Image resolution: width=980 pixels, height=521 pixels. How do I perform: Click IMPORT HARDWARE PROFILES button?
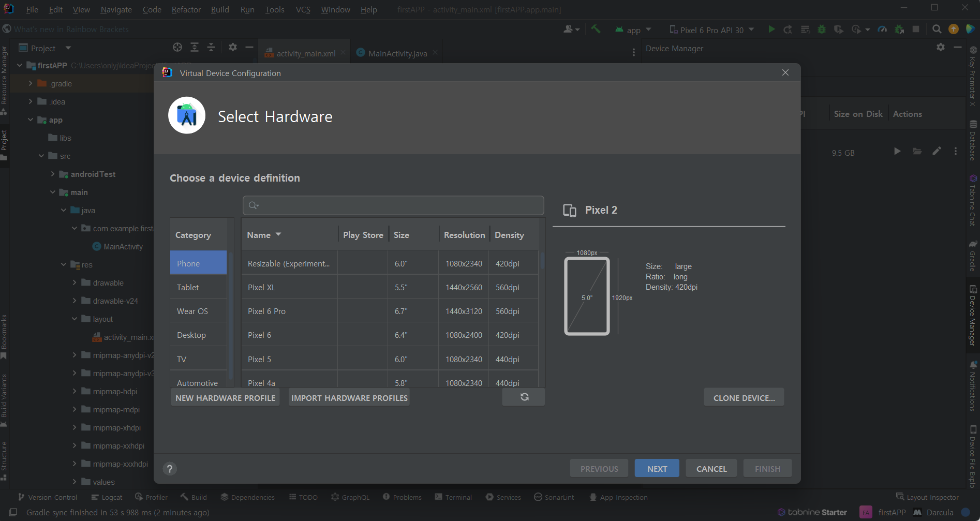349,397
